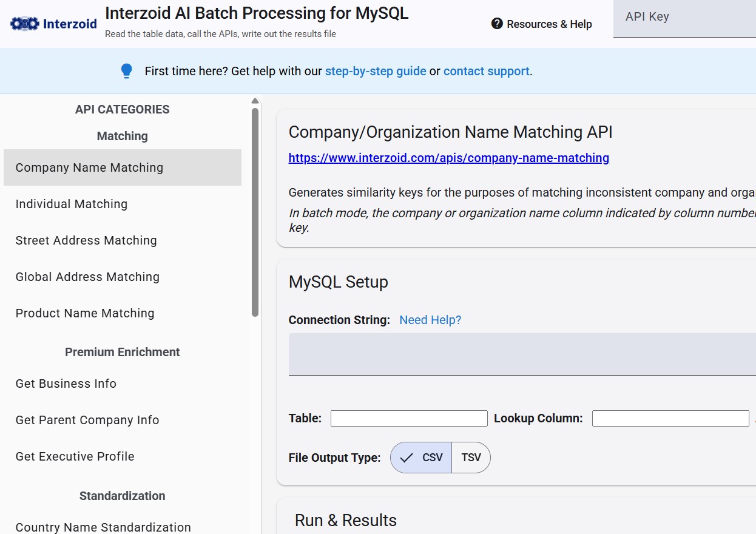Click the Standardization heading

click(x=123, y=496)
